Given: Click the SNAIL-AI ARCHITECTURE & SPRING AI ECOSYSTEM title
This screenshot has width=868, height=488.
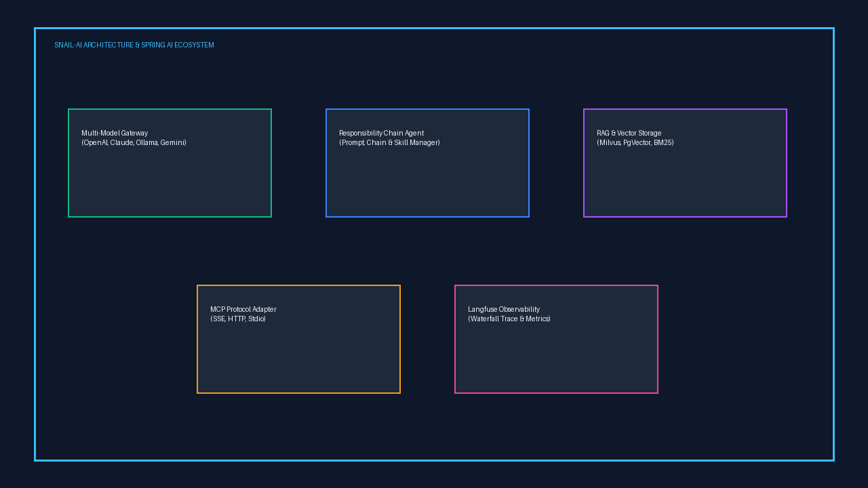Looking at the screenshot, I should pos(134,45).
